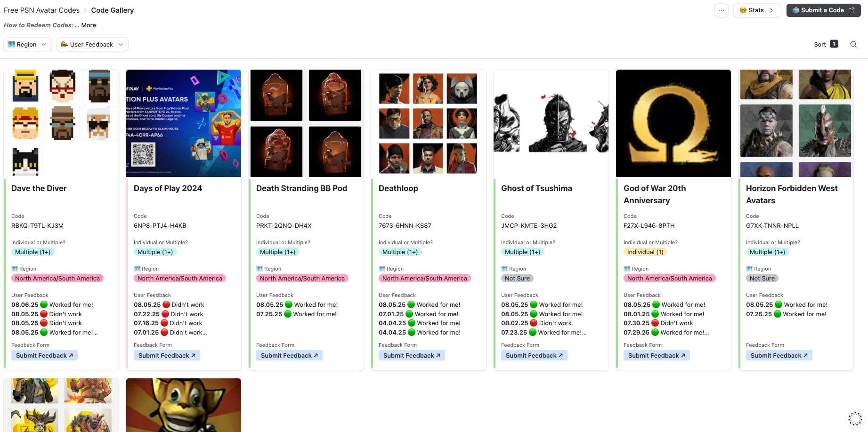Click Submit Feedback under Deathloop
Viewport: 868px width, 432px height.
412,355
